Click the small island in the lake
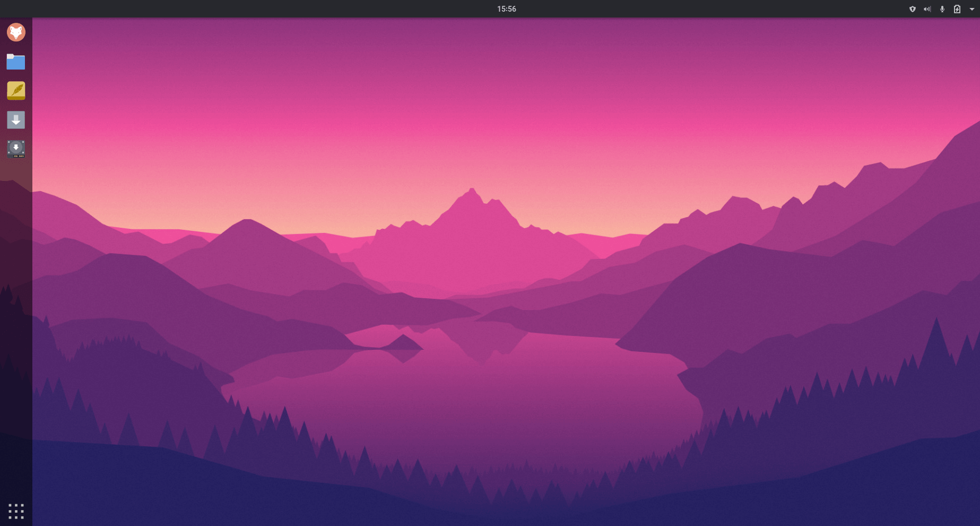The height and width of the screenshot is (526, 980). click(x=403, y=343)
